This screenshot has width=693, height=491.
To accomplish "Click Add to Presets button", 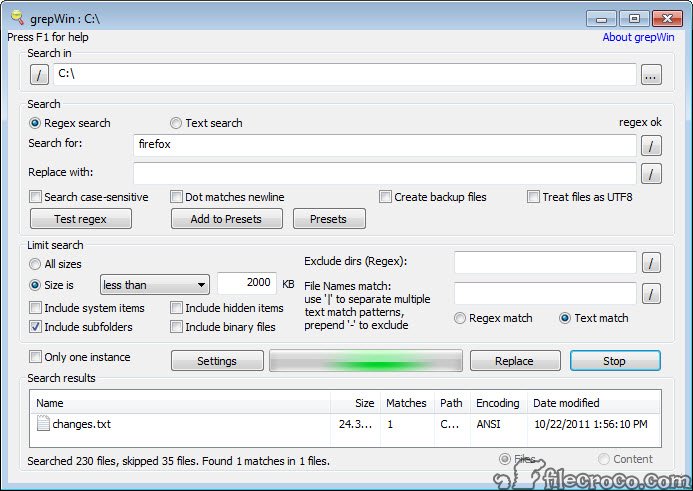I will [227, 219].
